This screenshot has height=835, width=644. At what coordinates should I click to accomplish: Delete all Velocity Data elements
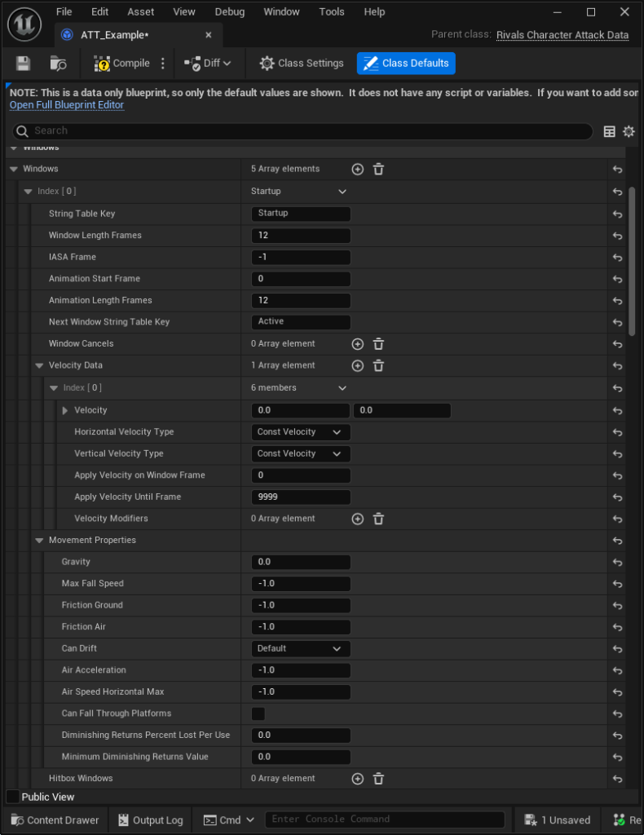(x=378, y=366)
